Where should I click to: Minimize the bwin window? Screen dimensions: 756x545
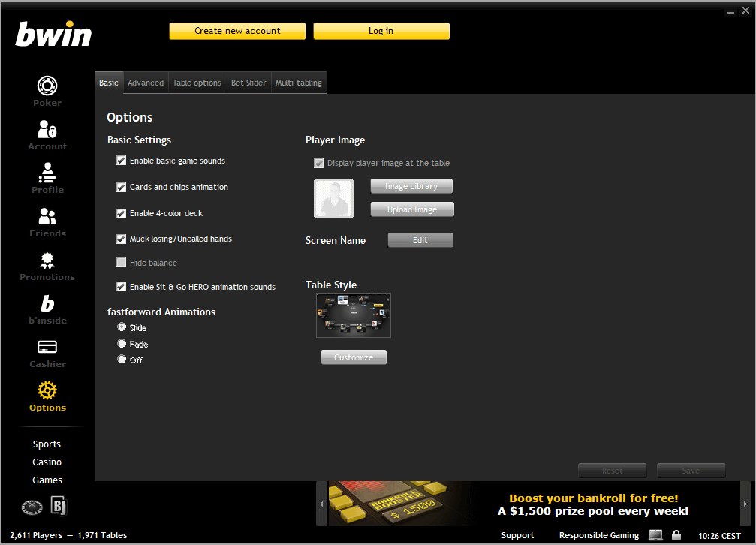click(x=731, y=11)
